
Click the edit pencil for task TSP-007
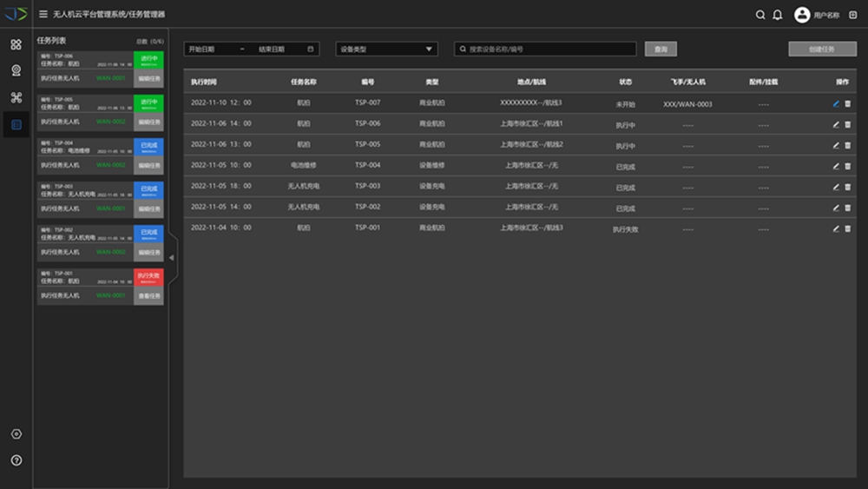pos(836,103)
